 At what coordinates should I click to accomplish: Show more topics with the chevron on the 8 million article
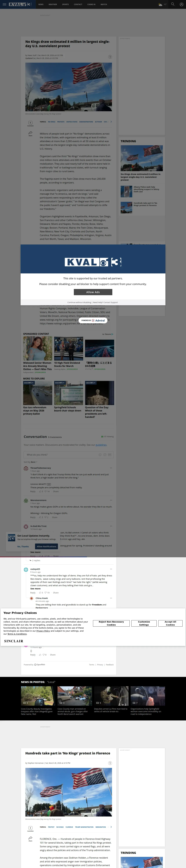click(111, 122)
